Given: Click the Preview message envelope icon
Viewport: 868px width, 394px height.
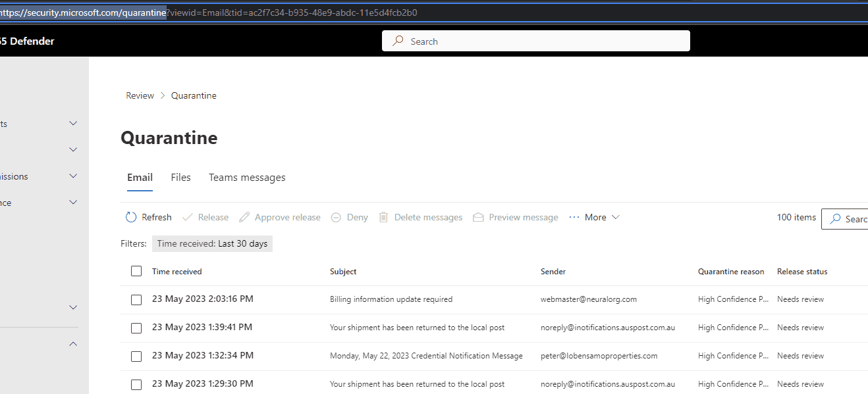Looking at the screenshot, I should coord(479,217).
